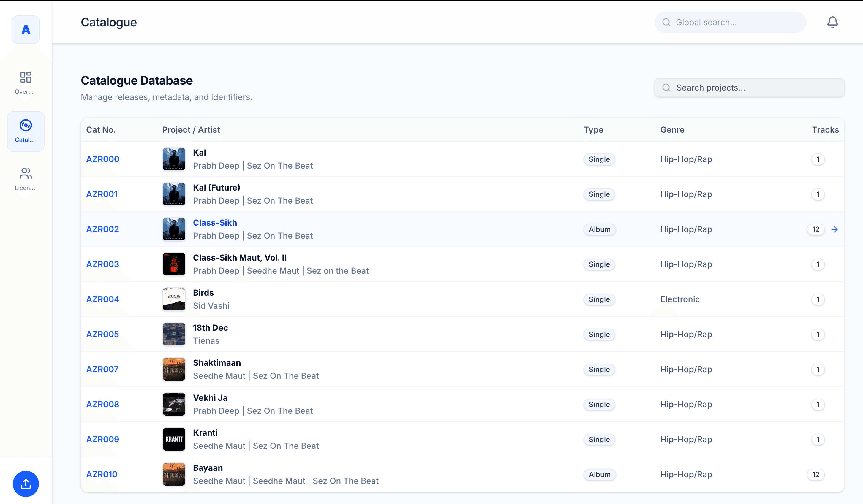863x504 pixels.
Task: Toggle the Single badge on the Birds row
Action: pyautogui.click(x=599, y=299)
